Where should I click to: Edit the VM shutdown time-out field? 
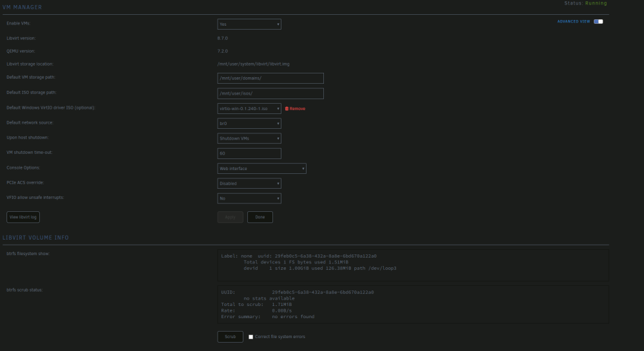(249, 153)
